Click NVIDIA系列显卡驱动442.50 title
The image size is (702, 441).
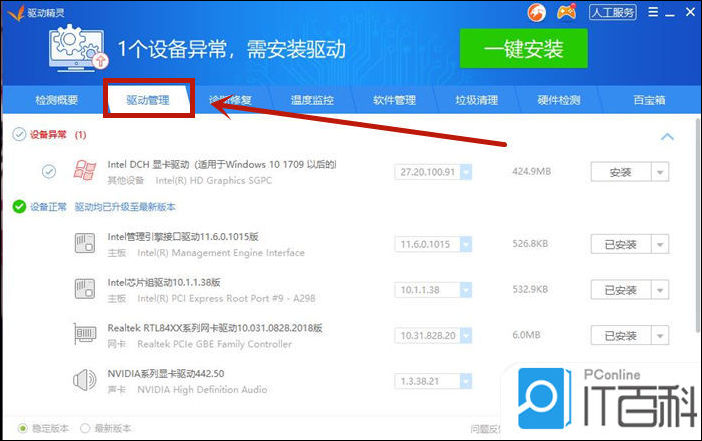tap(166, 373)
